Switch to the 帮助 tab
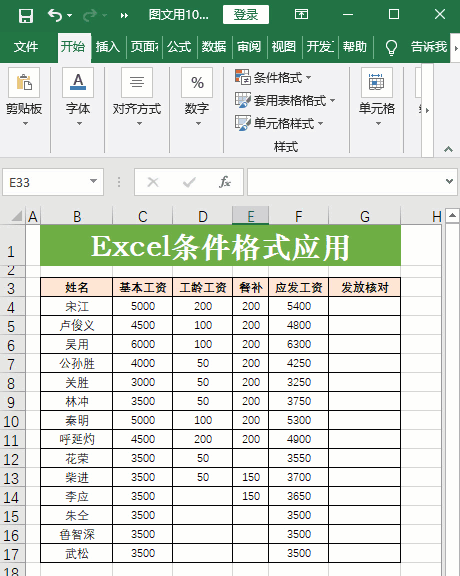The width and height of the screenshot is (460, 576). [355, 47]
